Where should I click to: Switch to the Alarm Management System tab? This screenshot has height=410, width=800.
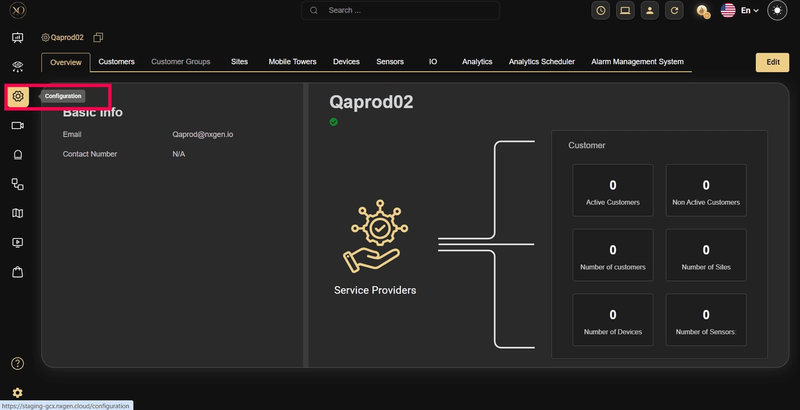point(637,62)
